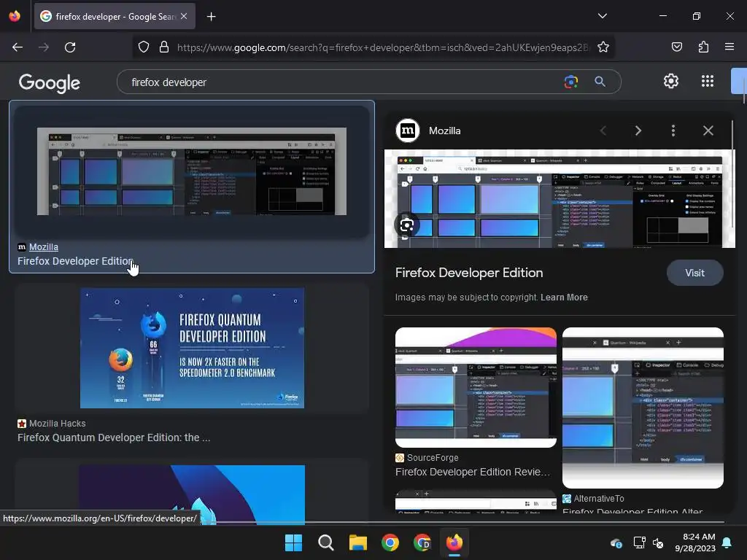Go back to the previous page

(x=18, y=47)
